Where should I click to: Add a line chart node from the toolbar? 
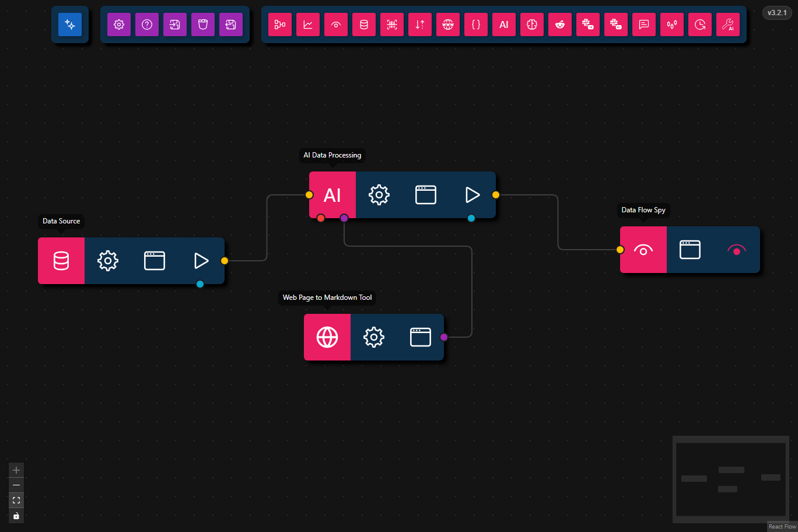[x=308, y=24]
